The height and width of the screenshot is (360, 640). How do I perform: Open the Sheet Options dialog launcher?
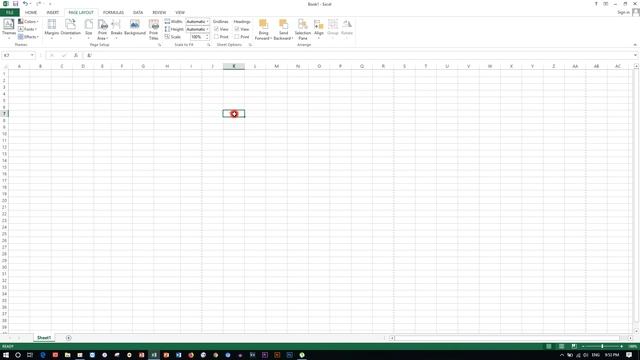pyautogui.click(x=250, y=45)
